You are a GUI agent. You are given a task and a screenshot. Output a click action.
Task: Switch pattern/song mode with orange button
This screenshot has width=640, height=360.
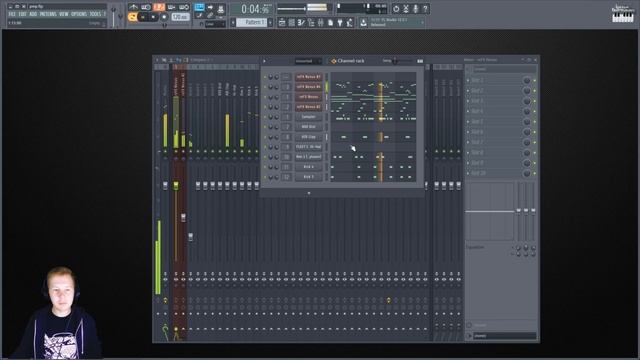point(132,17)
